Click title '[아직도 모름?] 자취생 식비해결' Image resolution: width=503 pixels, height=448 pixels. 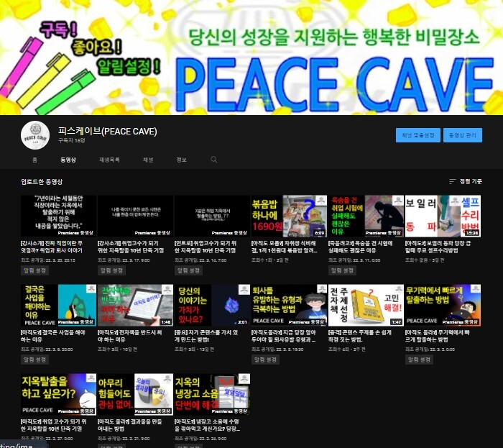285,247
